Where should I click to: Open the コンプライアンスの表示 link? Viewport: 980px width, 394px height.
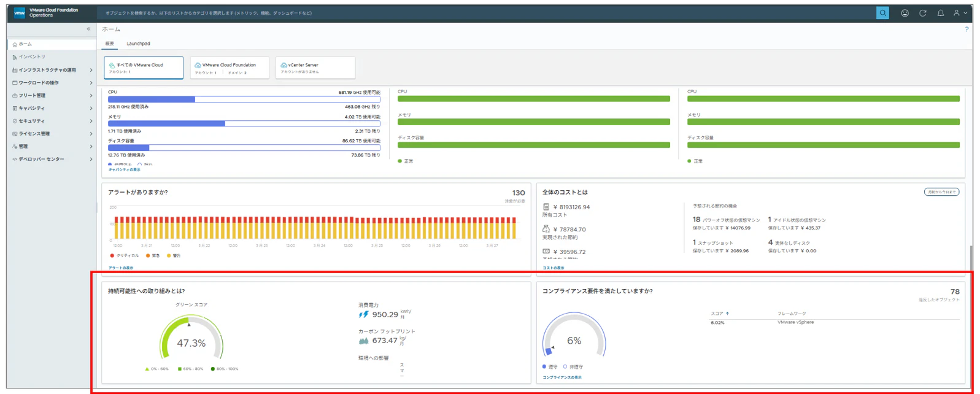[561, 377]
